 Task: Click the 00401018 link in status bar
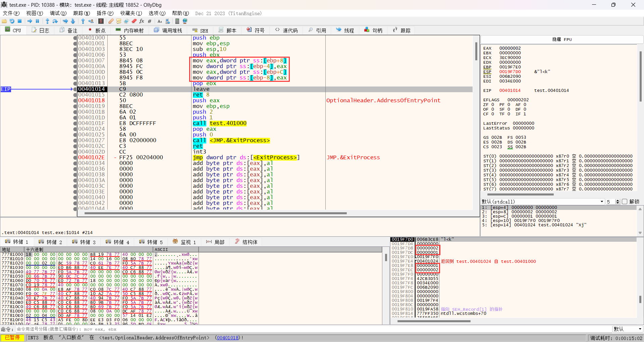point(227,338)
